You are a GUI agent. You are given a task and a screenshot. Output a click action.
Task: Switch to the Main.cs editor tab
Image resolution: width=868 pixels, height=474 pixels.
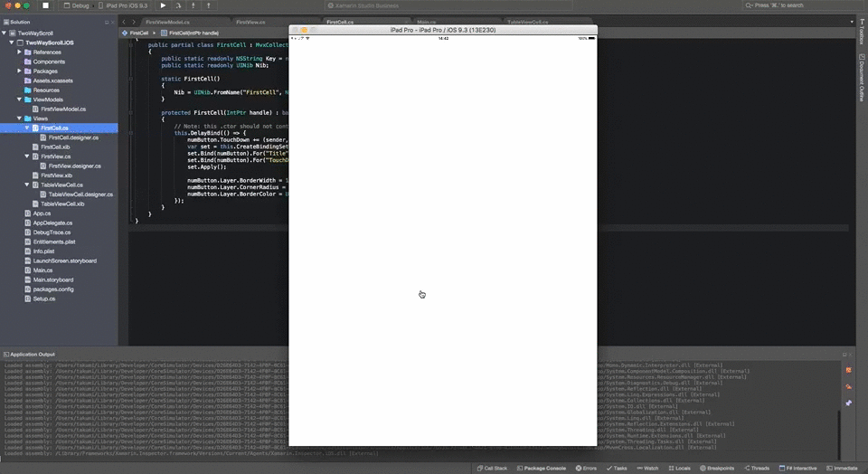point(426,22)
